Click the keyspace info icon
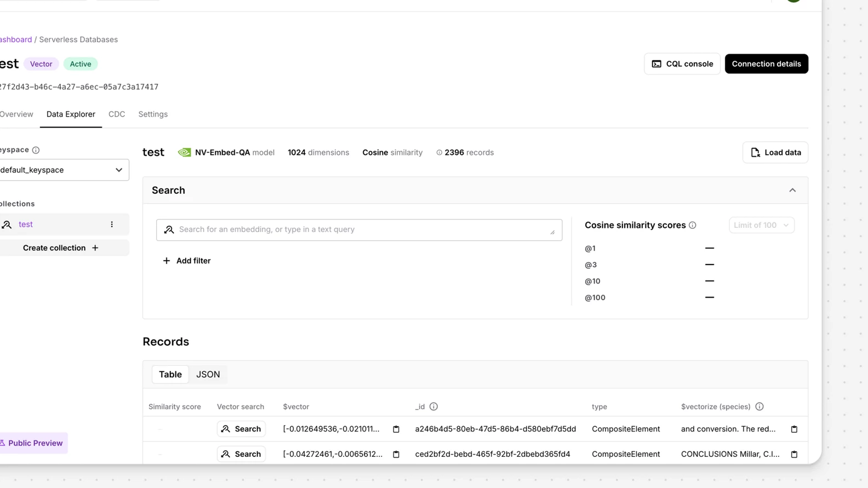Image resolution: width=868 pixels, height=488 pixels. click(x=36, y=150)
